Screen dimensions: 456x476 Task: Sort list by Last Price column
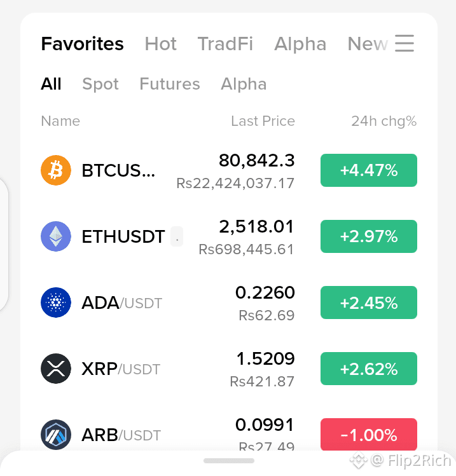[x=263, y=121]
